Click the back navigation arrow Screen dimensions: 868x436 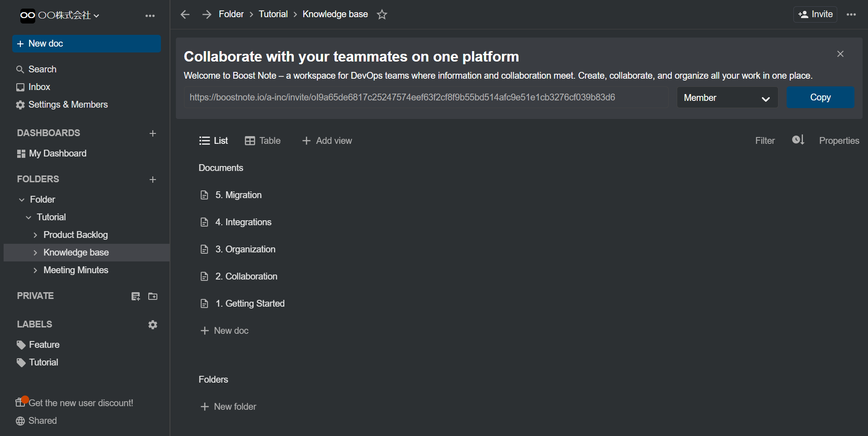tap(185, 14)
